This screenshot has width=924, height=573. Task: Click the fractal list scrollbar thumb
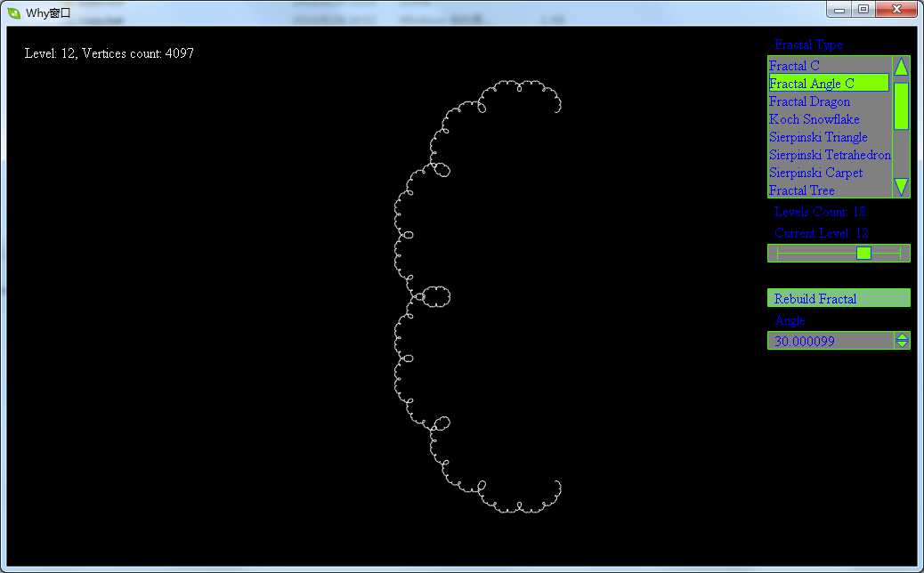click(x=901, y=106)
